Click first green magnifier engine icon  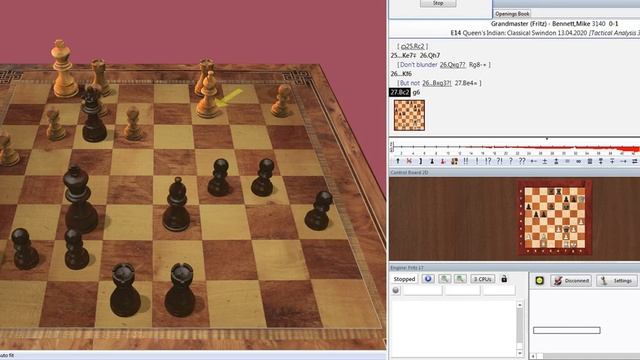tap(444, 279)
